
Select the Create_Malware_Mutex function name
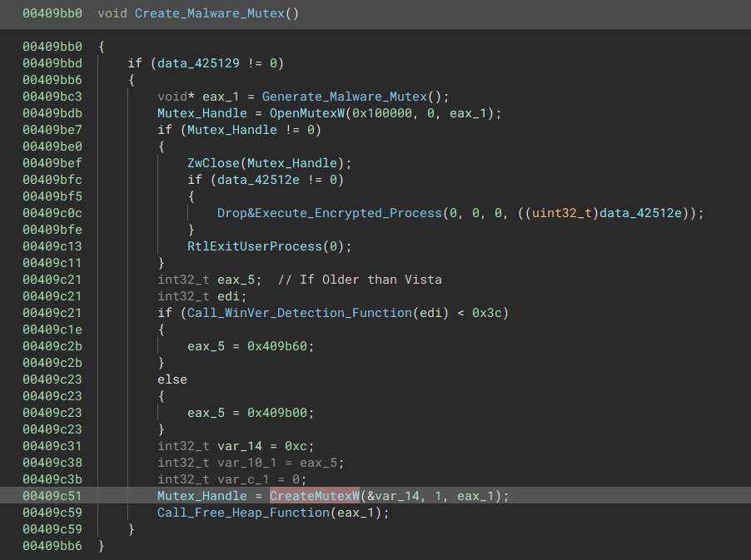click(x=215, y=13)
